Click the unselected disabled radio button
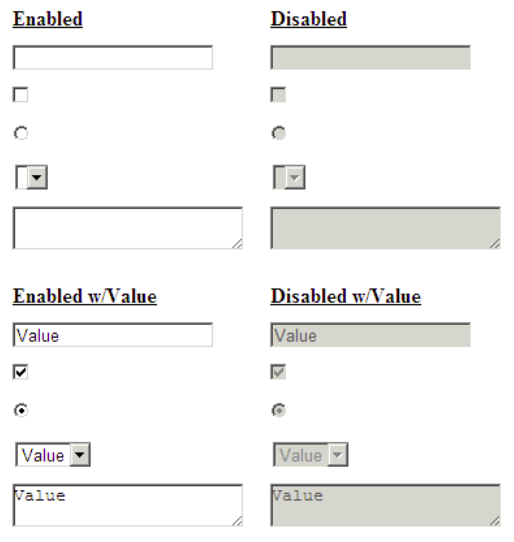This screenshot has width=514, height=542. coord(279,133)
